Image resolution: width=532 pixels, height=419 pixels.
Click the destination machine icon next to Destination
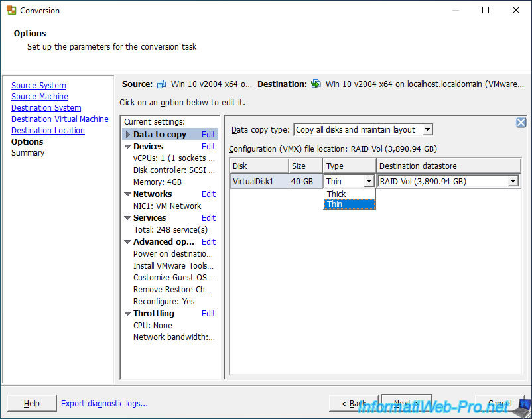[x=316, y=84]
